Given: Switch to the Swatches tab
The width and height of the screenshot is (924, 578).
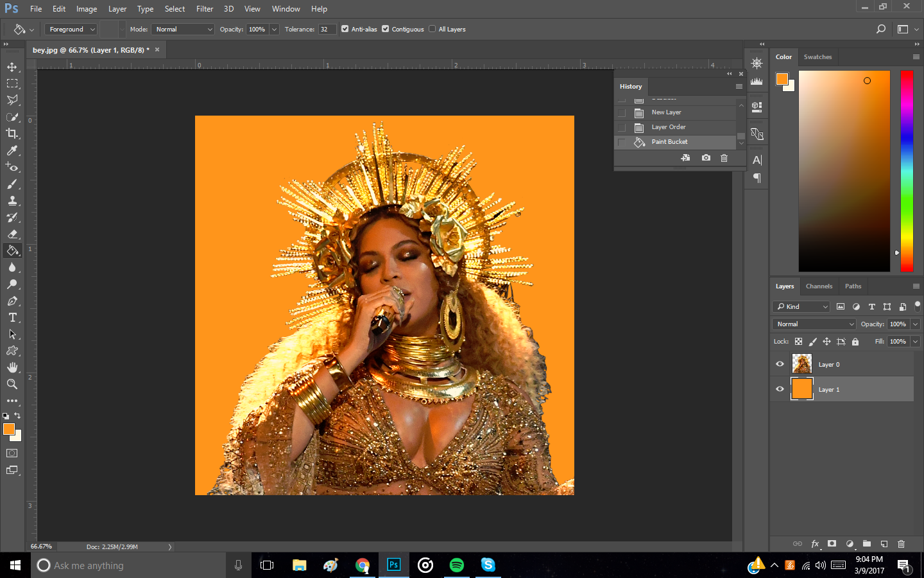Looking at the screenshot, I should tap(817, 57).
